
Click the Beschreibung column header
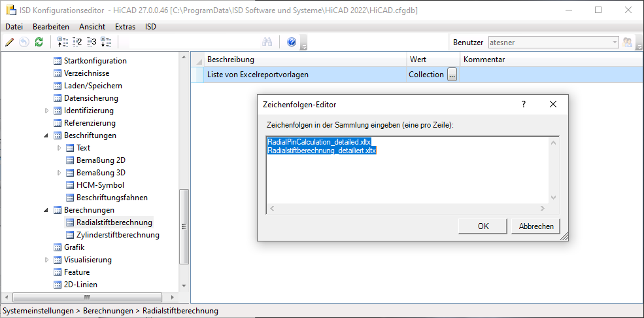pos(305,60)
